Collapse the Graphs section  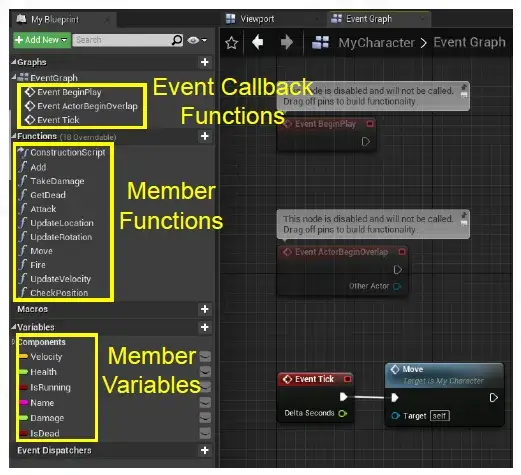tap(14, 62)
